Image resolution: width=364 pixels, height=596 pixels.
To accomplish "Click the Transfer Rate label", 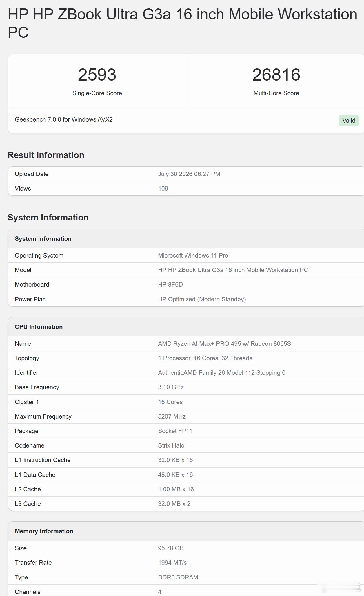I will (33, 563).
